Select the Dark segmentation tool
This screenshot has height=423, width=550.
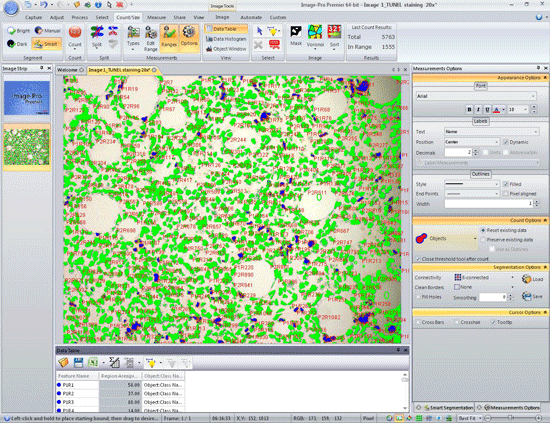17,44
